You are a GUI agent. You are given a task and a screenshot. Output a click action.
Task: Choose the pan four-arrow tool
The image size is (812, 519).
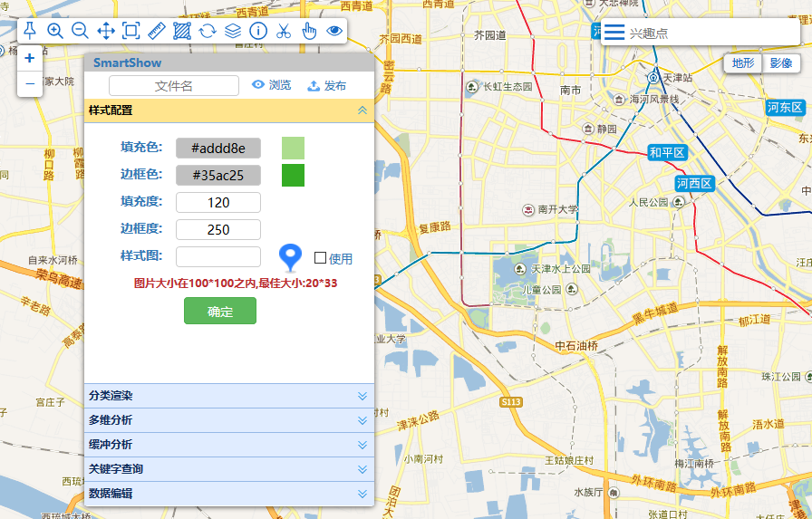[106, 31]
